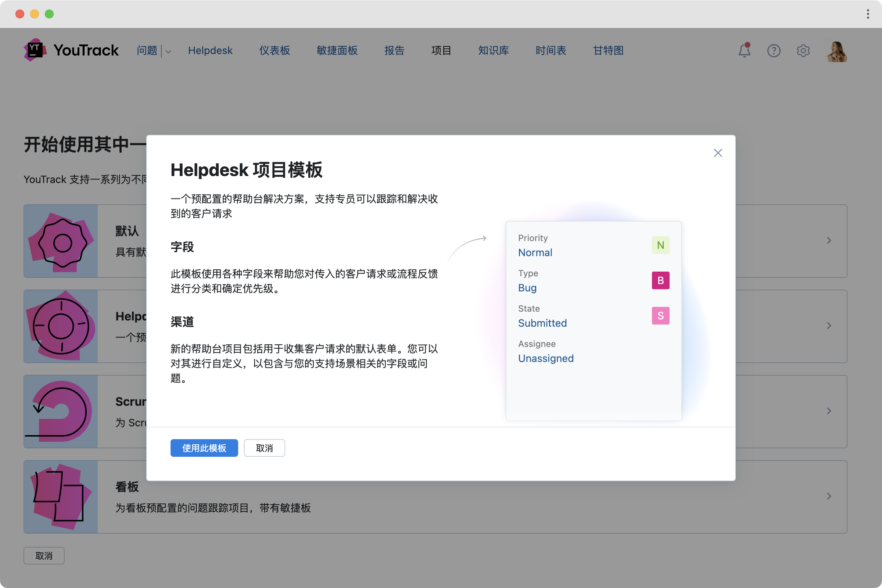Viewport: 882px width, 588px height.
Task: Click the Kanban template squares thumbnail
Action: coord(61,496)
